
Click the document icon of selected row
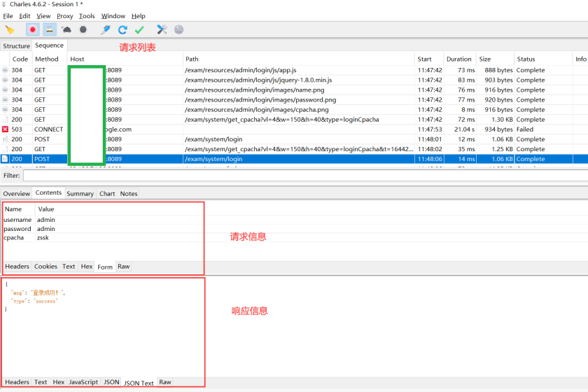(x=5, y=159)
